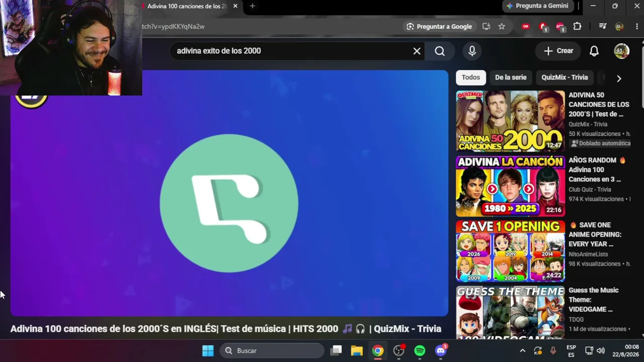Open Guess the Music Theme: VIDEOGAME title

point(593,300)
